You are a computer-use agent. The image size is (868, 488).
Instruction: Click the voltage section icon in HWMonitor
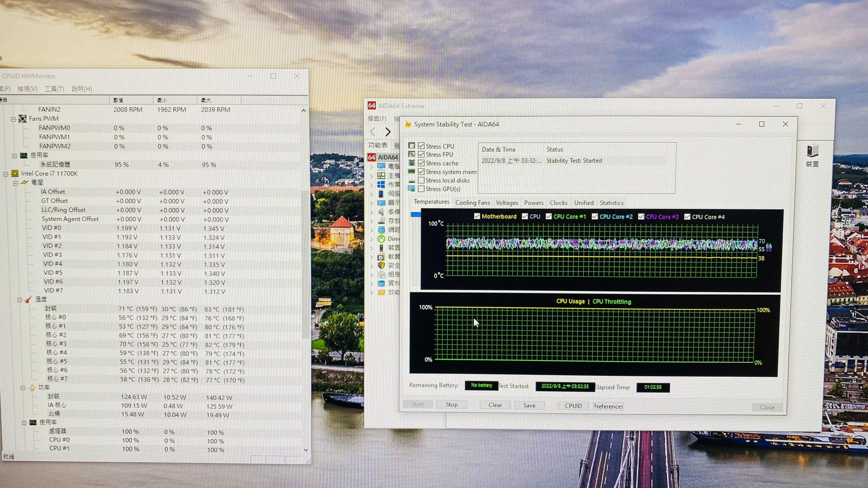click(24, 182)
